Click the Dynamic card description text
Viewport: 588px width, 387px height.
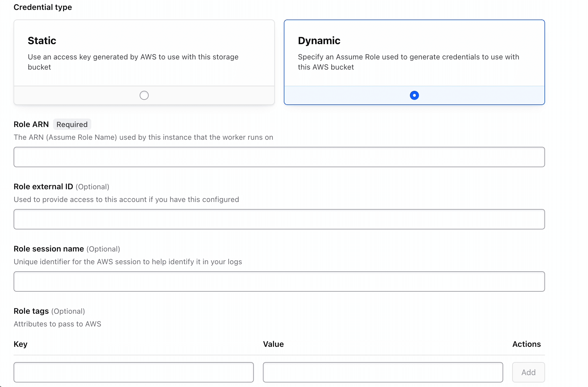(x=408, y=62)
